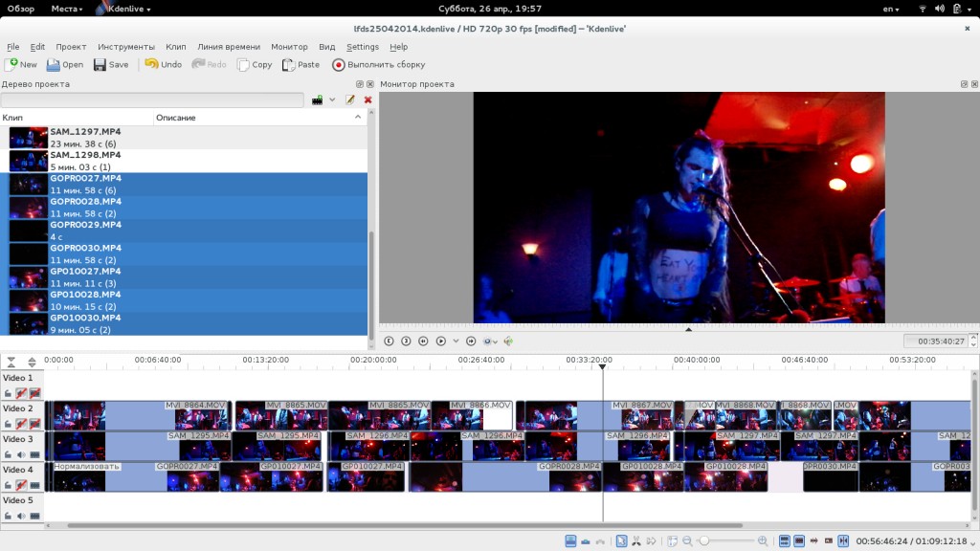The width and height of the screenshot is (980, 551).
Task: Select the razor (scissors) tool in status bar
Action: point(635,541)
